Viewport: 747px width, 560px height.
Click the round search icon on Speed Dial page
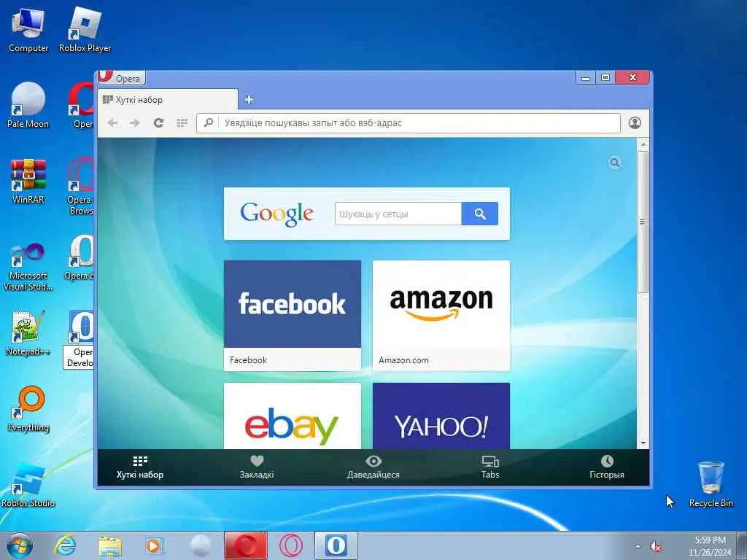(615, 163)
